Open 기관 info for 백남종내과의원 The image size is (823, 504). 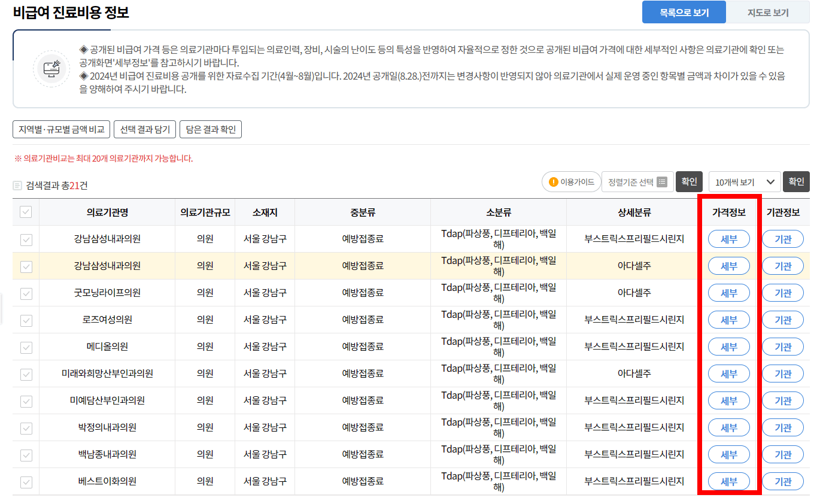point(783,454)
